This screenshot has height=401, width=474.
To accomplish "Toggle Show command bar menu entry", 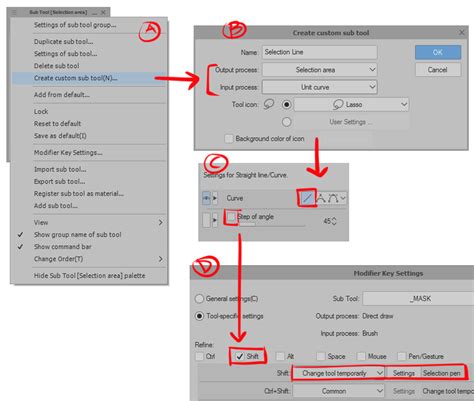I will tap(89, 247).
